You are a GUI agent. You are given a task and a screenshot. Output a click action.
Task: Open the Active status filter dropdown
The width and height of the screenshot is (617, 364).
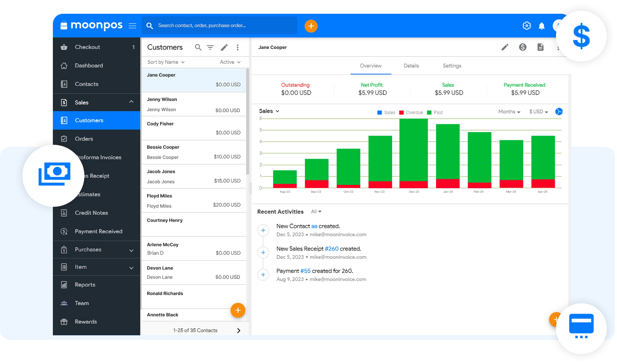229,62
